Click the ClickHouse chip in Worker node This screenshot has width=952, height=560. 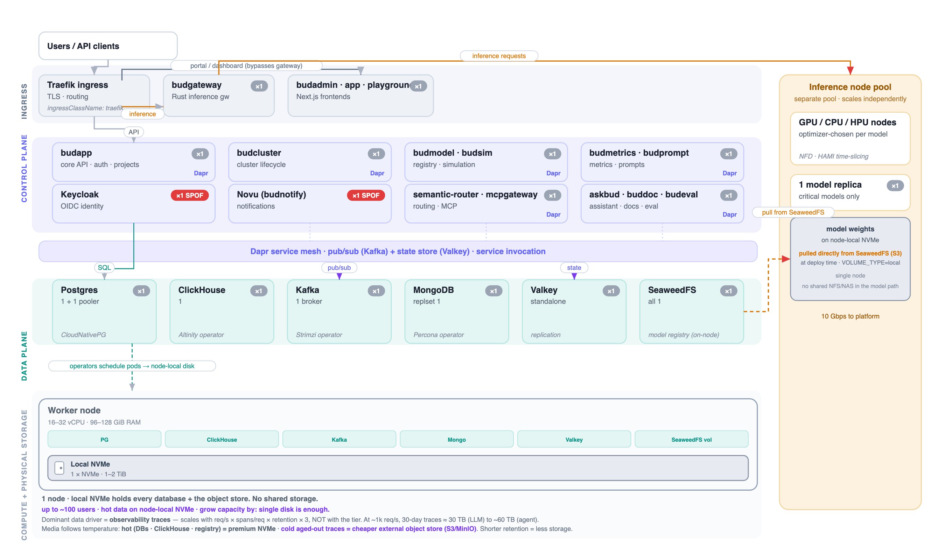point(222,440)
